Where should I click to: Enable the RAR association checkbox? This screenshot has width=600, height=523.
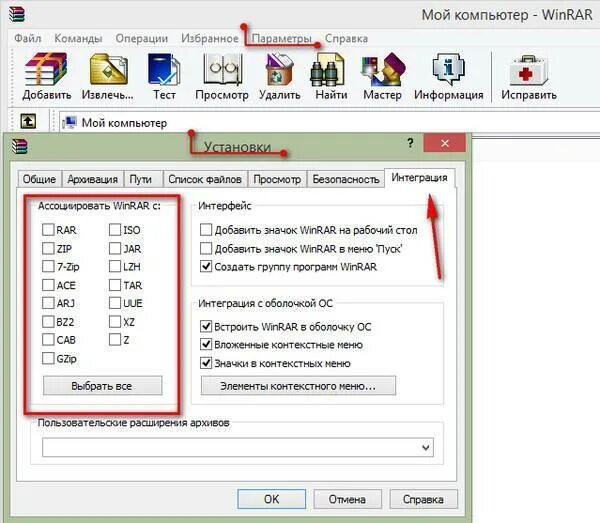coord(48,230)
